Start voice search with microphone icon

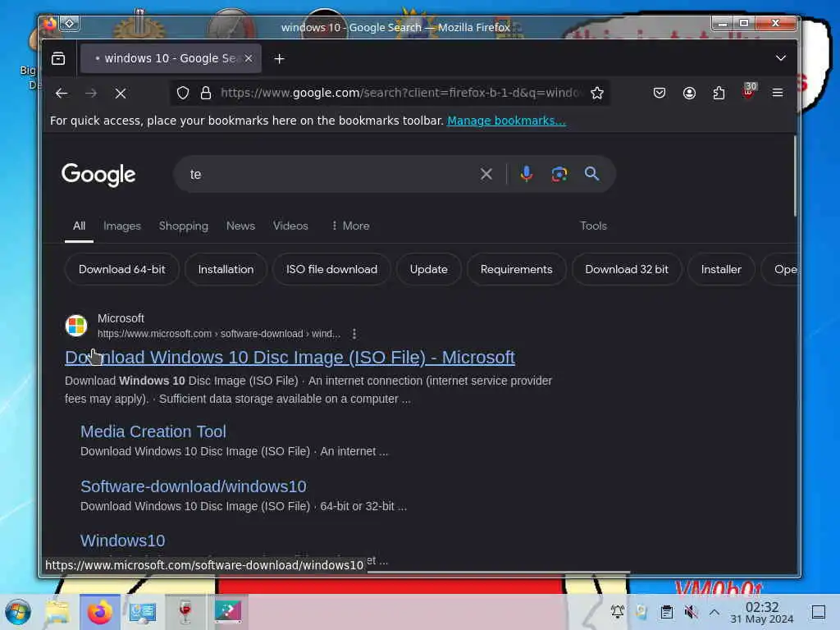click(527, 174)
